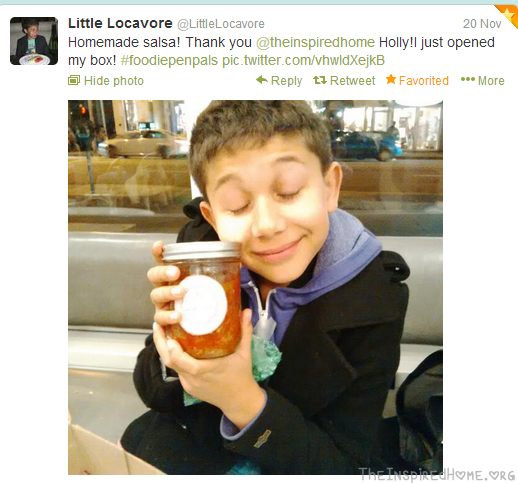This screenshot has width=518, height=483.
Task: Click the @LittleLocavore handle
Action: tap(221, 24)
